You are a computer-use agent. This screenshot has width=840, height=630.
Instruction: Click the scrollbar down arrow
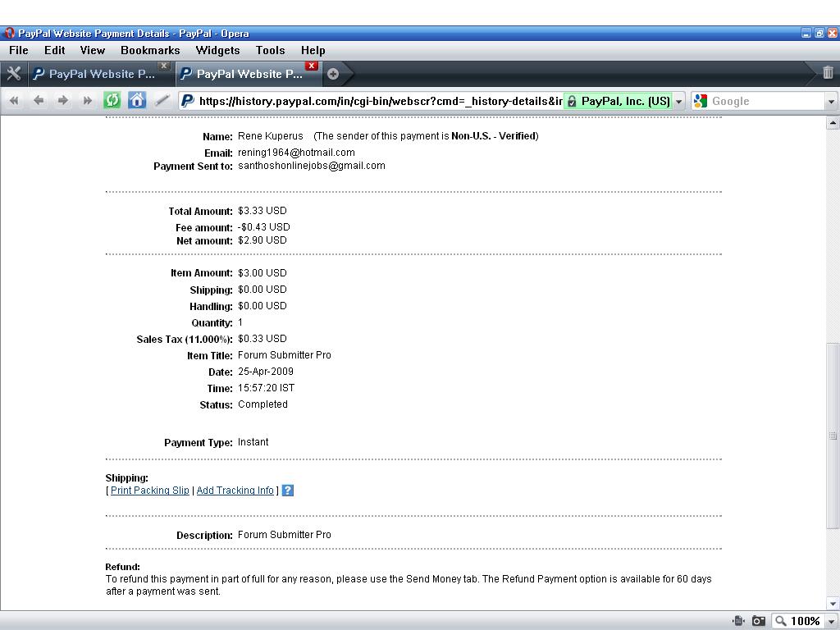tap(833, 604)
